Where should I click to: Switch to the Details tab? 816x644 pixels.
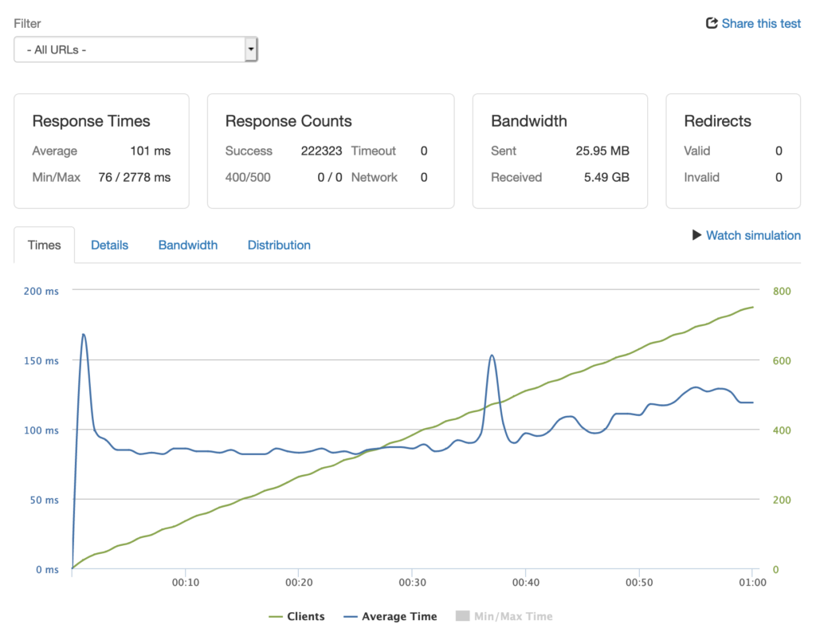(109, 245)
